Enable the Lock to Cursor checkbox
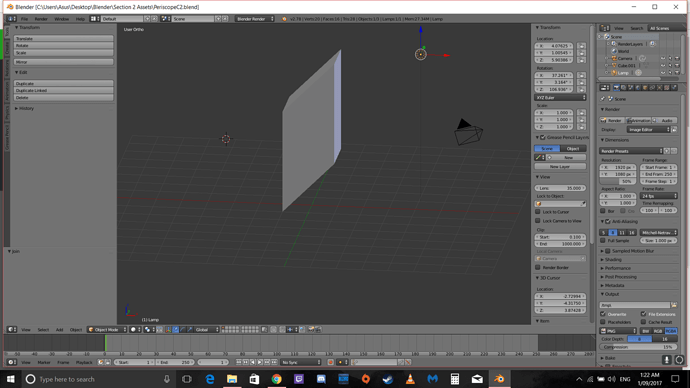 pyautogui.click(x=538, y=212)
